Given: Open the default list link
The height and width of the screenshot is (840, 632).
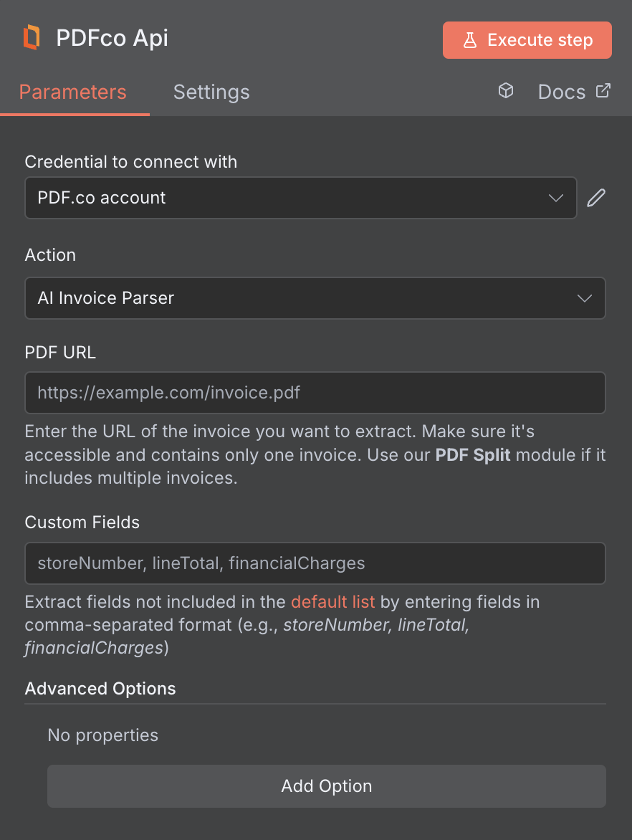Looking at the screenshot, I should [x=332, y=602].
